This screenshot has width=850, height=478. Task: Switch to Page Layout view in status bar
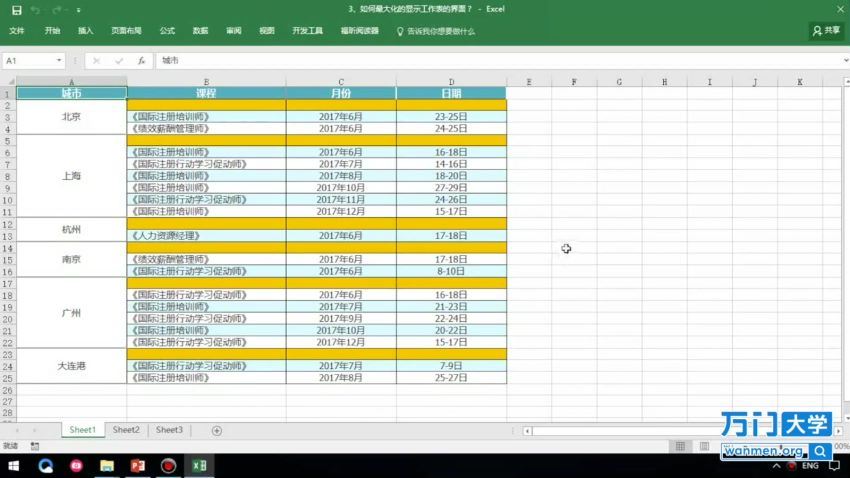[x=703, y=446]
